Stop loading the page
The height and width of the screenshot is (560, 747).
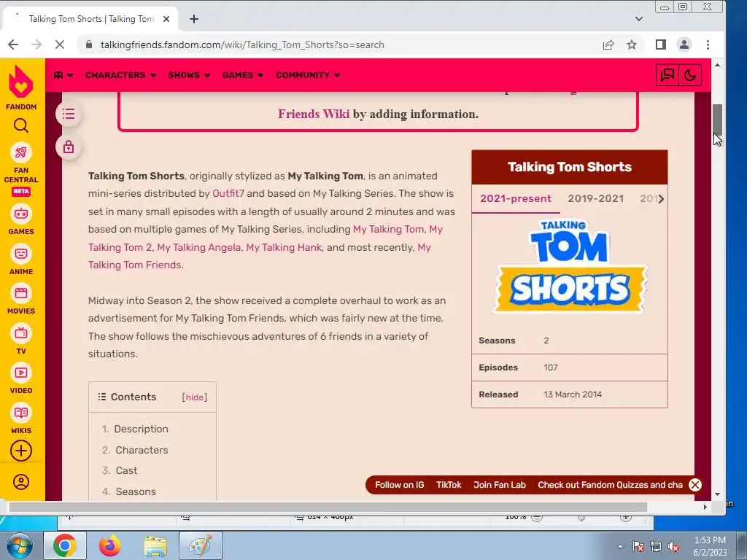[60, 44]
